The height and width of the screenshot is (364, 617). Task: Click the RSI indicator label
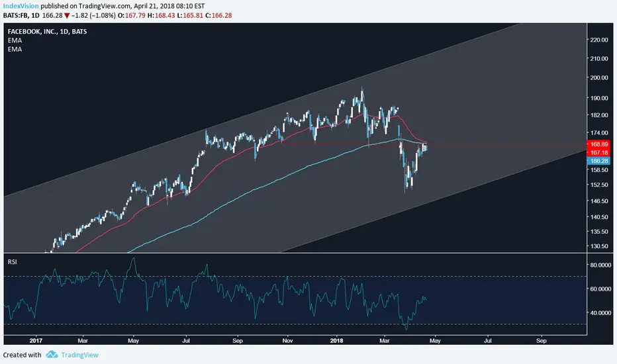(x=12, y=261)
